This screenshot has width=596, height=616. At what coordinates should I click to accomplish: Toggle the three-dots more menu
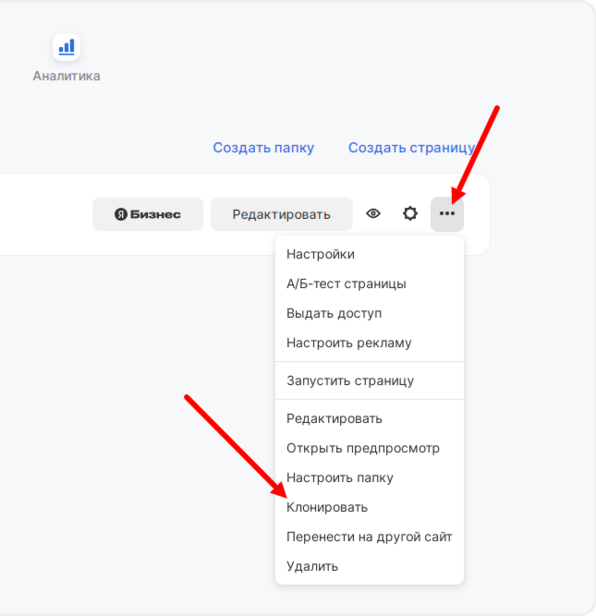pyautogui.click(x=447, y=214)
